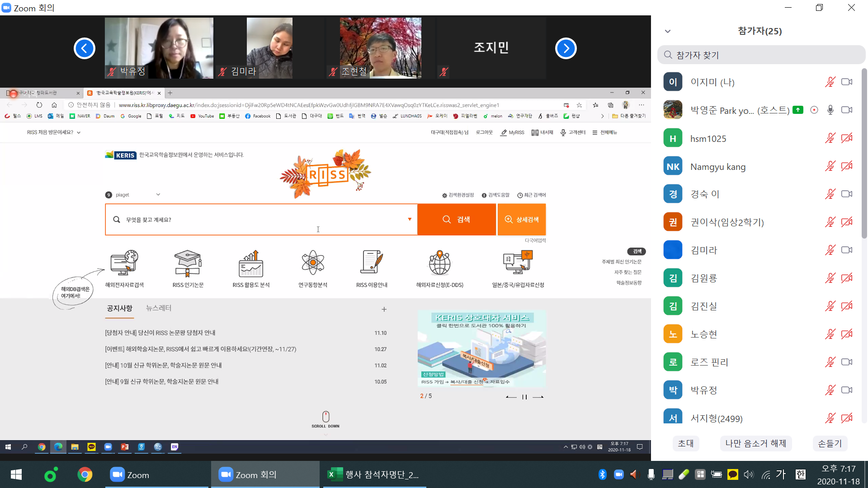Click the Bluetooth icon in the system tray
Screen dimensions: 868x488
click(x=602, y=474)
